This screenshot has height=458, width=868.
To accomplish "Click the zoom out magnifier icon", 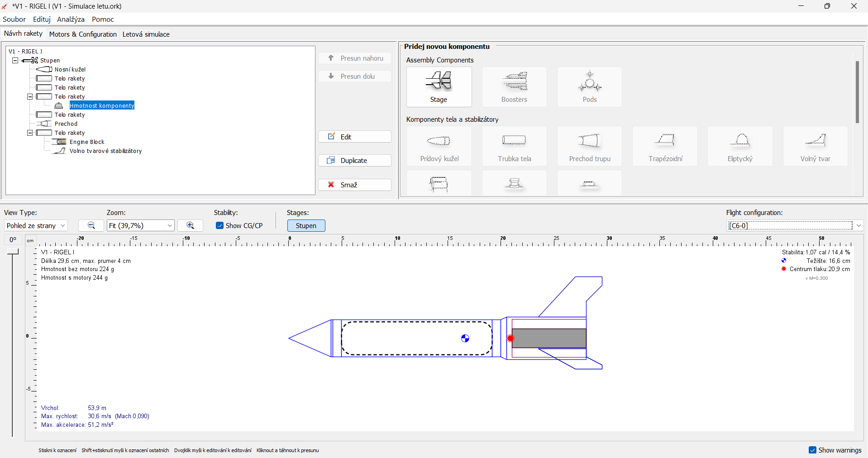I will (x=91, y=225).
